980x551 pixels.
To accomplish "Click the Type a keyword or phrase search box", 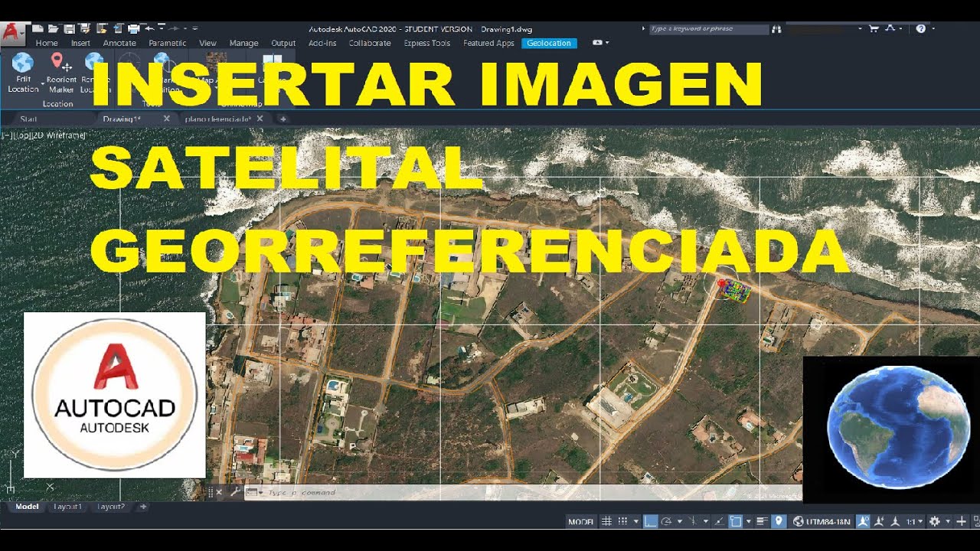I will [708, 28].
